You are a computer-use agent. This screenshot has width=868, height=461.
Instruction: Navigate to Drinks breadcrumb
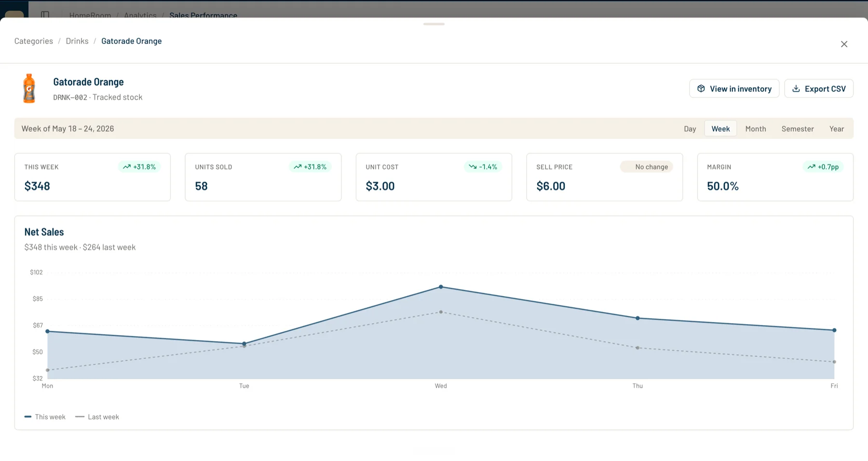click(x=77, y=41)
